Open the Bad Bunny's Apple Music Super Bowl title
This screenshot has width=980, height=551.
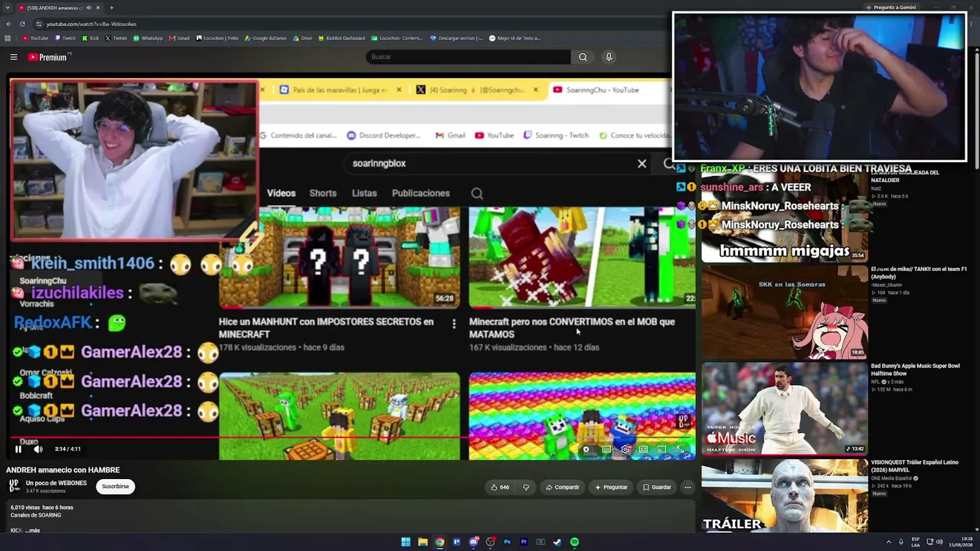[915, 370]
